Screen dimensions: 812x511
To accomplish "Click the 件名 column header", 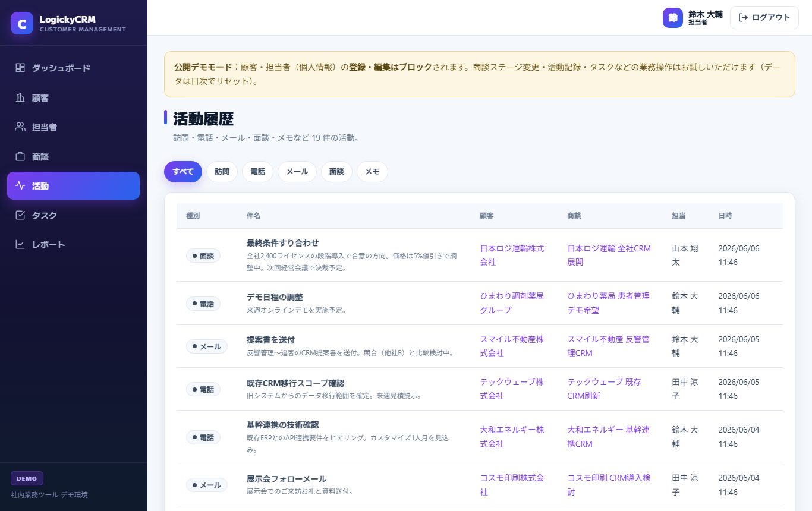I will coord(253,216).
